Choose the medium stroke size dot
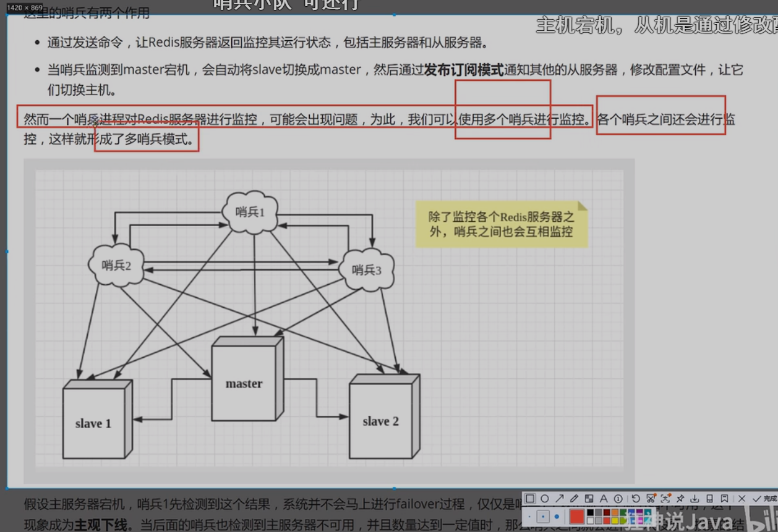Image resolution: width=778 pixels, height=532 pixels. coord(543,517)
